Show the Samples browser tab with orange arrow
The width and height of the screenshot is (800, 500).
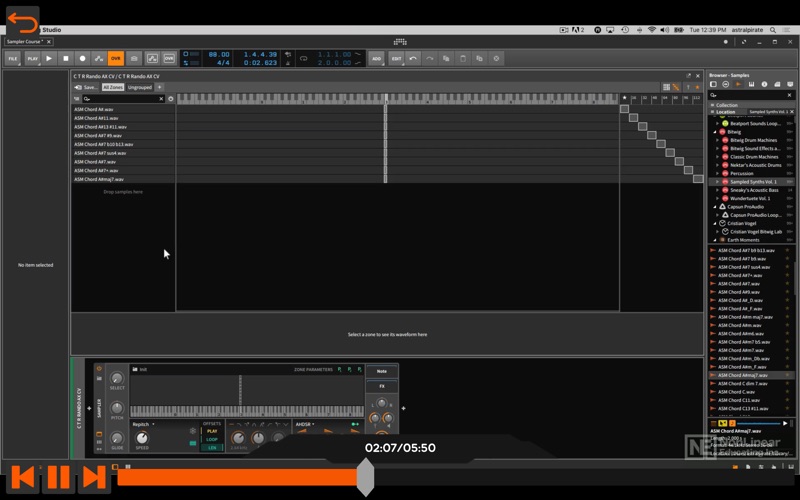point(738,84)
